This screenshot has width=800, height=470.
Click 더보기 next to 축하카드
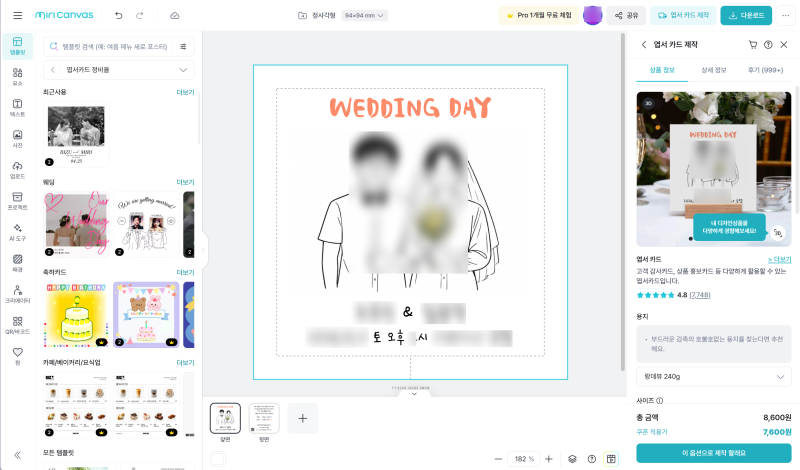coord(185,273)
